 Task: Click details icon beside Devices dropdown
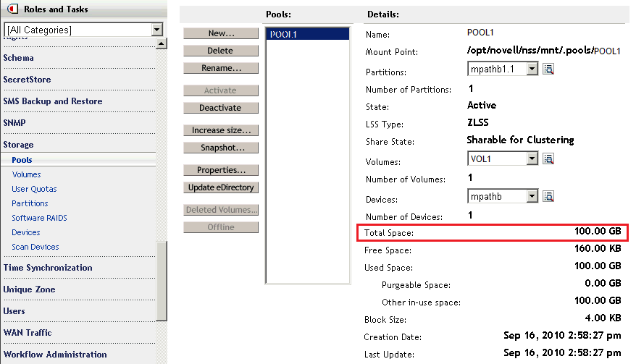pos(549,196)
